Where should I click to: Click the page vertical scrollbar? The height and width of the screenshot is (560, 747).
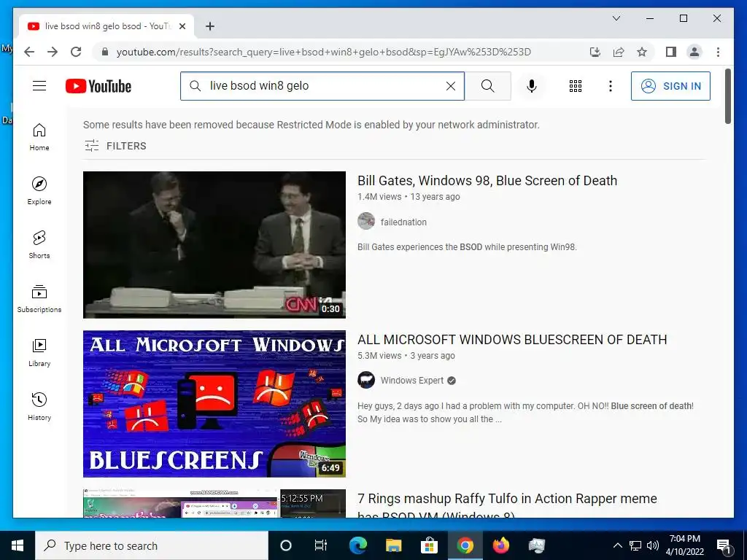pyautogui.click(x=727, y=96)
